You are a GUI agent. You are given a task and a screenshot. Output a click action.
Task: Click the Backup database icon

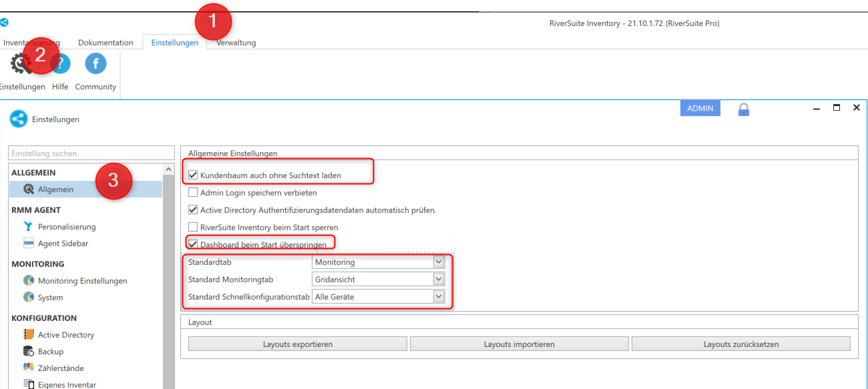click(x=29, y=352)
